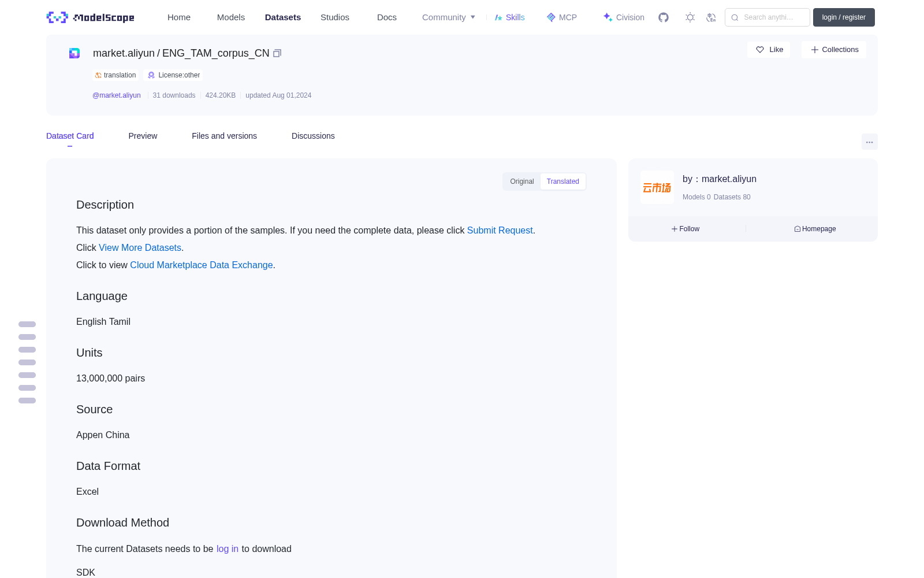Click the 'updated Aug 01,2024' text
The image size is (924, 578).
pos(278,95)
